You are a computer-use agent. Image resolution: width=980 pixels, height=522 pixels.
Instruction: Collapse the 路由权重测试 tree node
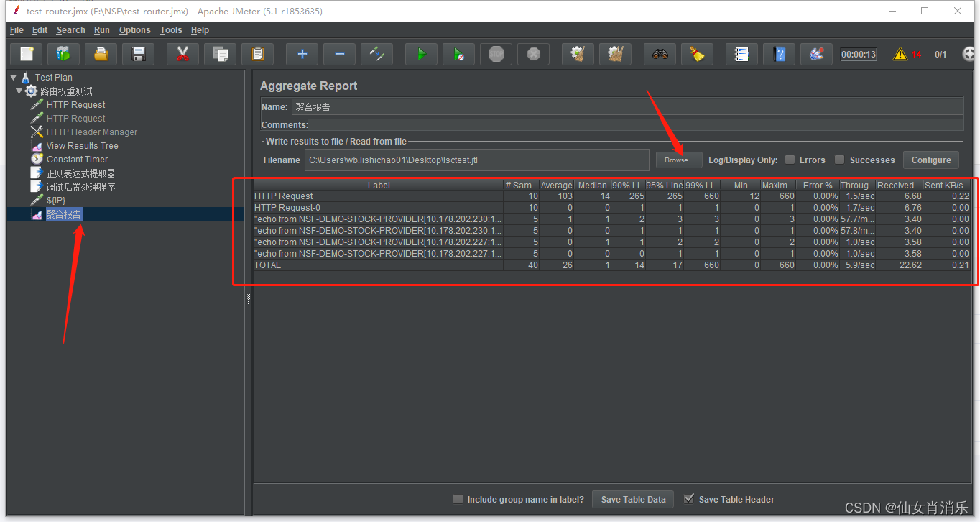pyautogui.click(x=19, y=91)
